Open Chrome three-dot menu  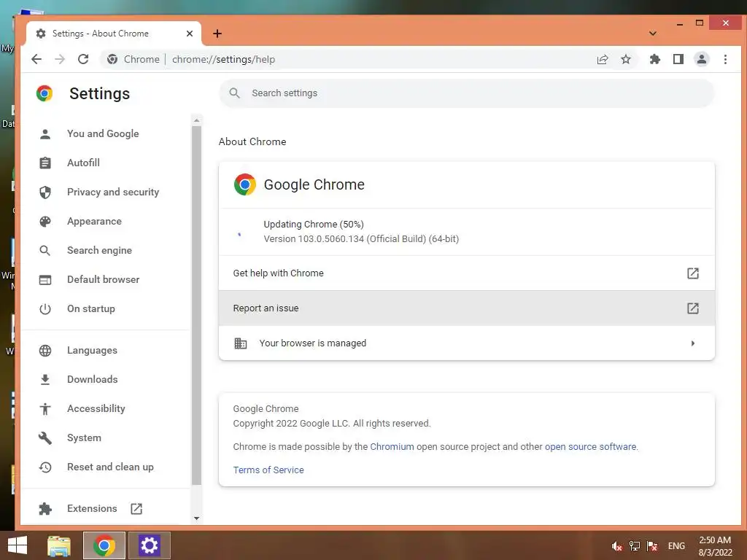(725, 59)
